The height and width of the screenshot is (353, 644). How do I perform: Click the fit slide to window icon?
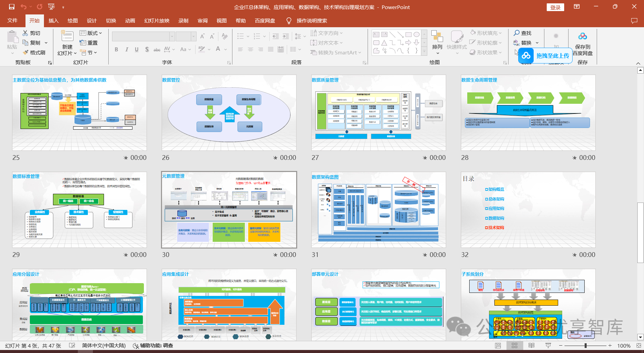pos(638,345)
